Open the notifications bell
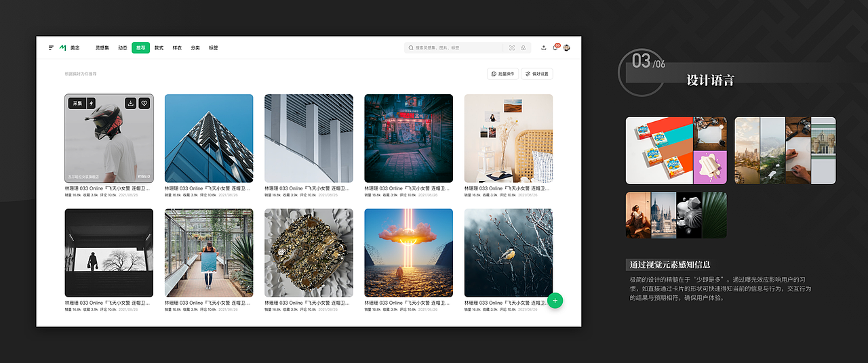The height and width of the screenshot is (363, 868). (x=555, y=47)
